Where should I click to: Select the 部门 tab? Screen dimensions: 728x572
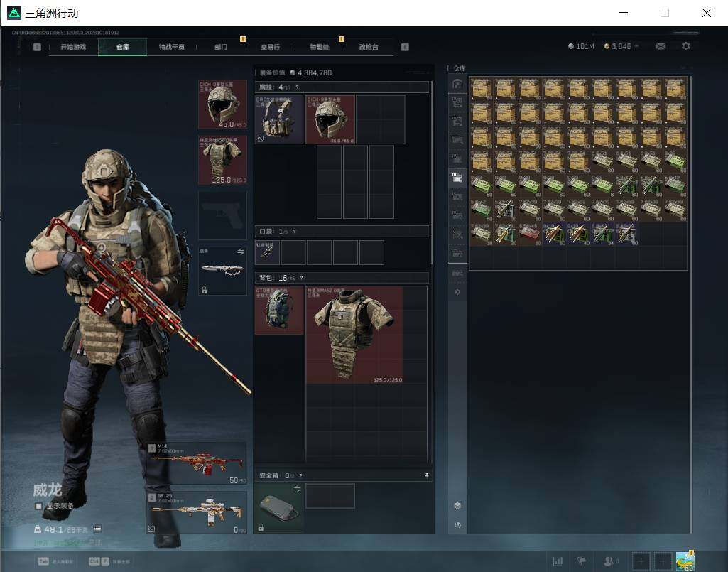(221, 47)
